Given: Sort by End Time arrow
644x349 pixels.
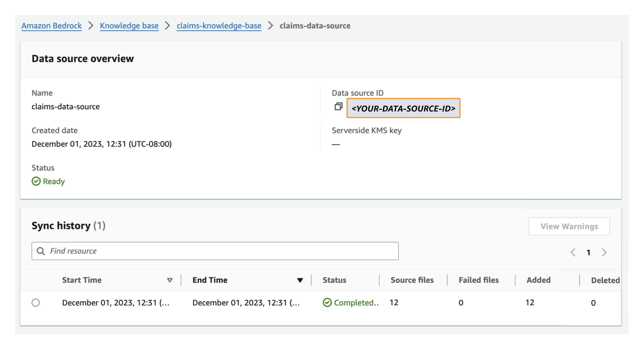Looking at the screenshot, I should point(300,280).
